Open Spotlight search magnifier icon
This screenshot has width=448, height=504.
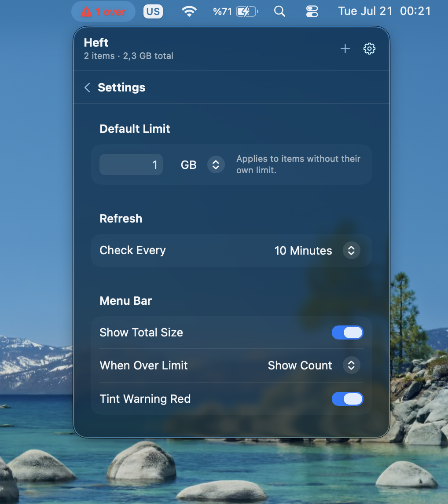tap(279, 11)
